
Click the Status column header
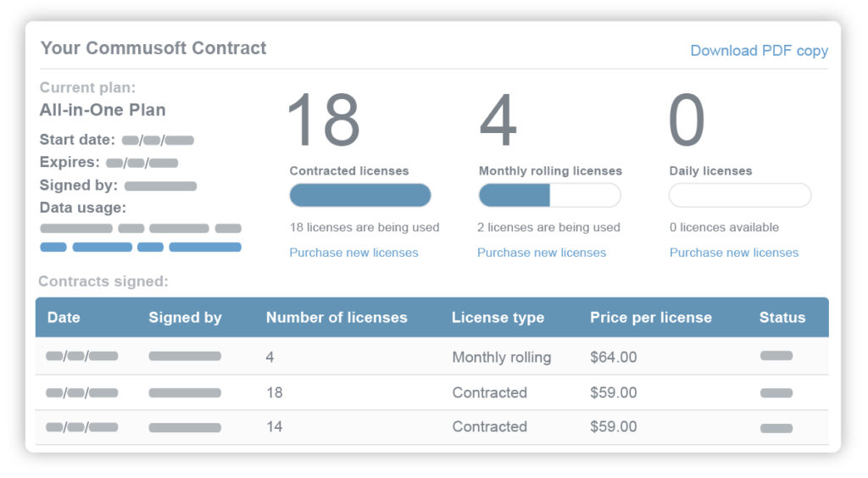(x=782, y=318)
